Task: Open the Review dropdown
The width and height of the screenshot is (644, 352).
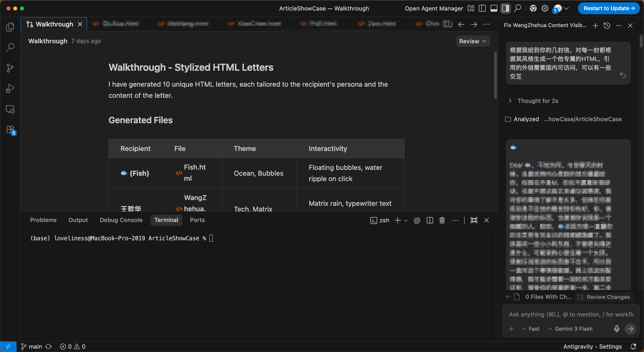Action: 473,41
